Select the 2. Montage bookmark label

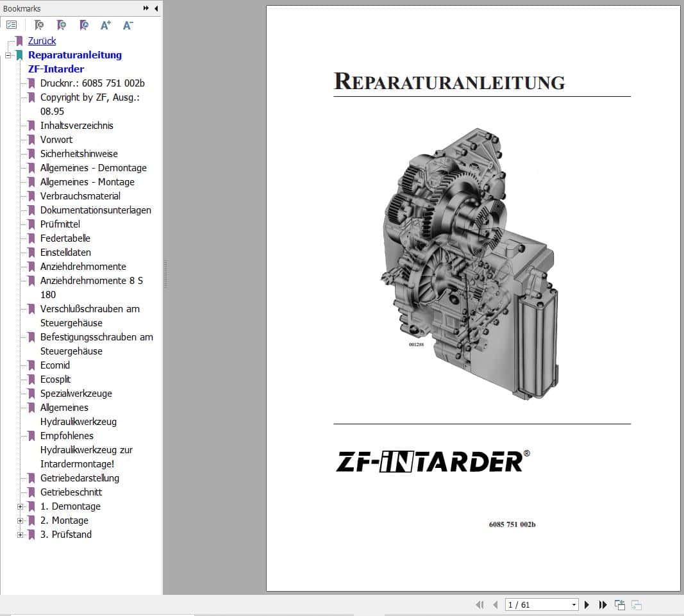click(x=64, y=520)
